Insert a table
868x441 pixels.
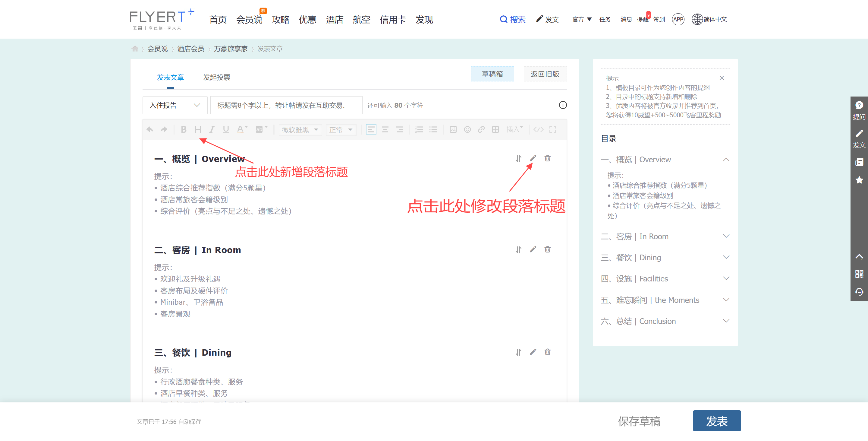[x=495, y=129]
